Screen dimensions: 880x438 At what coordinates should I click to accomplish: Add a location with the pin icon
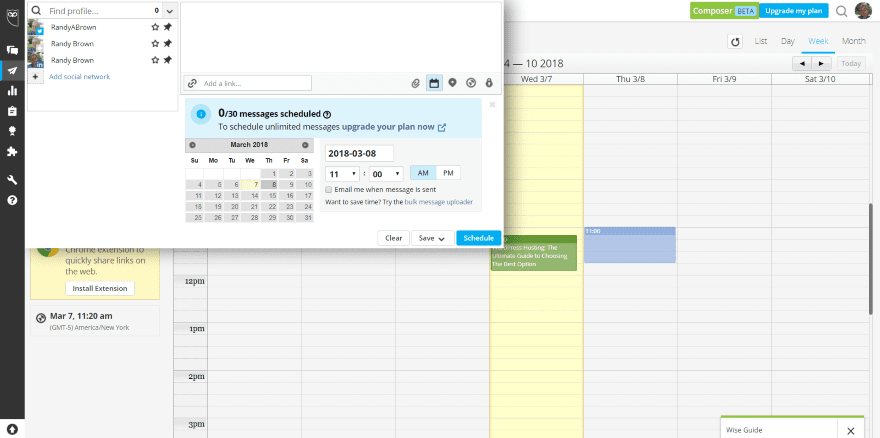point(452,83)
